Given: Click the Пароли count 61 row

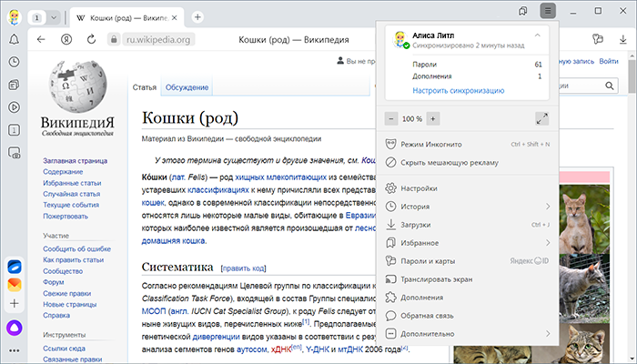Looking at the screenshot, I should point(477,65).
